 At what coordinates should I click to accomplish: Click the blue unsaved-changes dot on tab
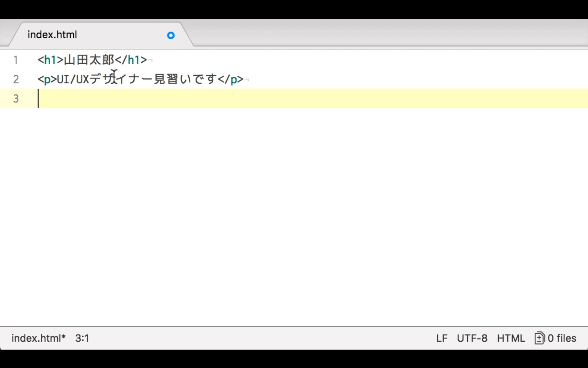[171, 36]
